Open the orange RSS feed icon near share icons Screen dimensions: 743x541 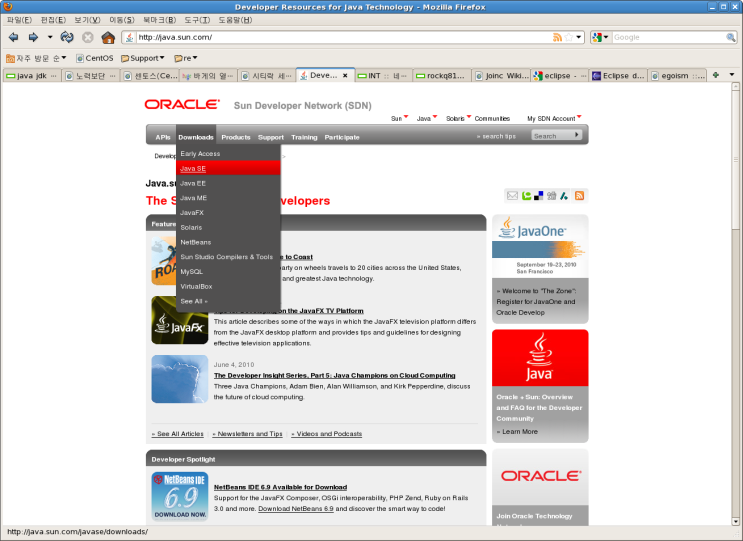click(x=579, y=196)
